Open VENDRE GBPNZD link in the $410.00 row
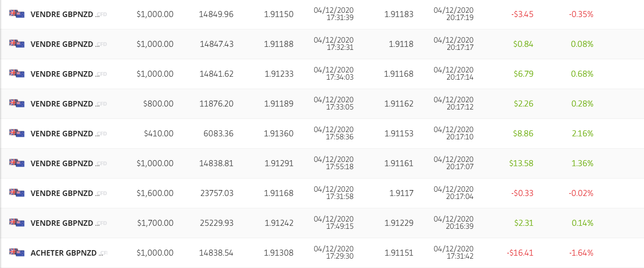The image size is (644, 268). (62, 133)
